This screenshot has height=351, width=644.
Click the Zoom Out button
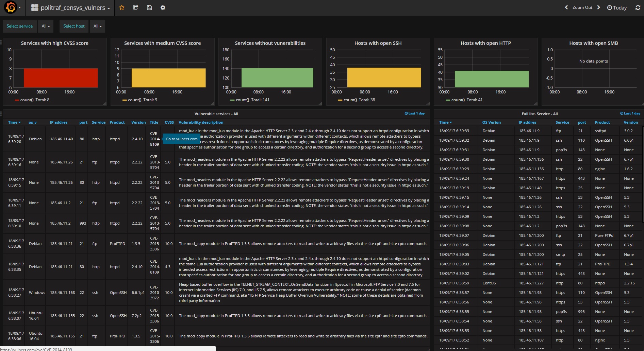[582, 7]
